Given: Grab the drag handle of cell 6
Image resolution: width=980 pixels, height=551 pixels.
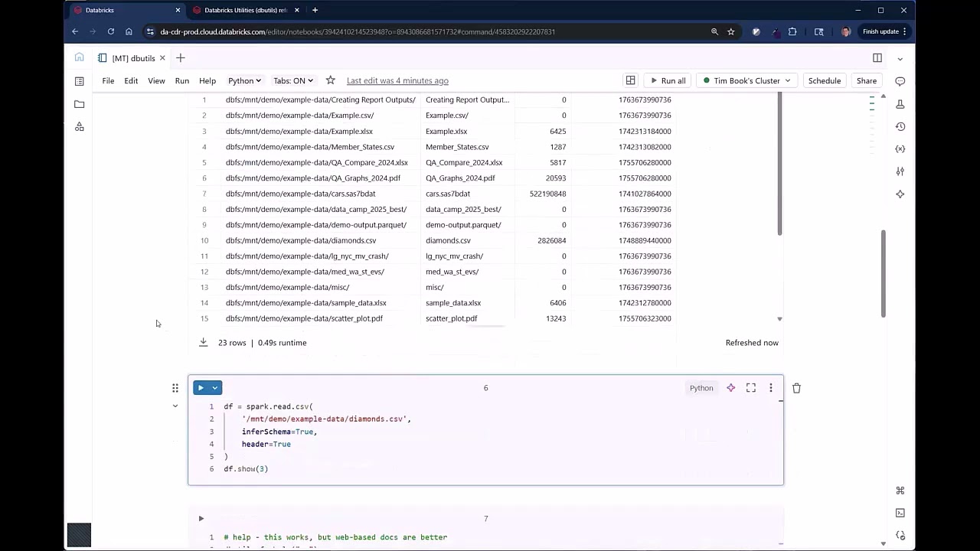Looking at the screenshot, I should [x=175, y=388].
